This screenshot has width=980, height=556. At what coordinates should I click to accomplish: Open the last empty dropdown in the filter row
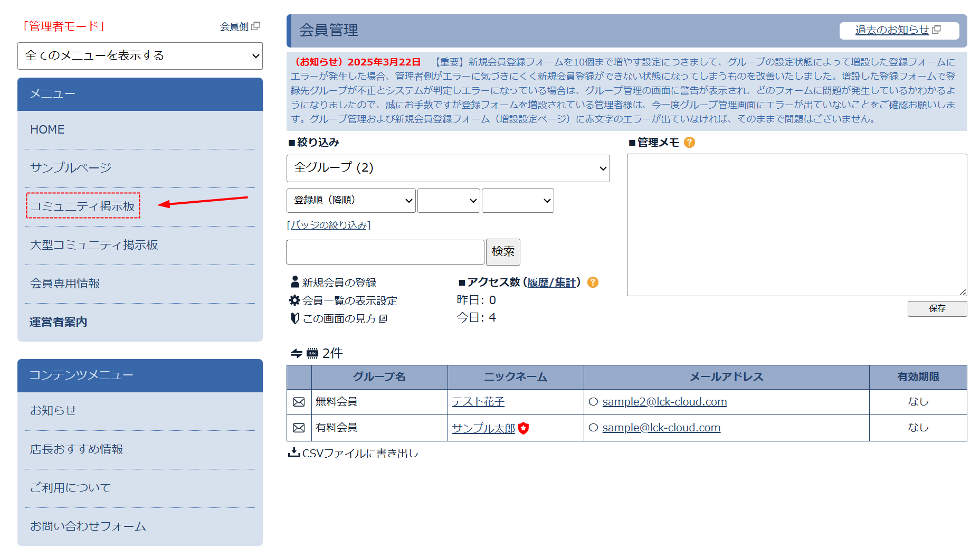click(518, 201)
